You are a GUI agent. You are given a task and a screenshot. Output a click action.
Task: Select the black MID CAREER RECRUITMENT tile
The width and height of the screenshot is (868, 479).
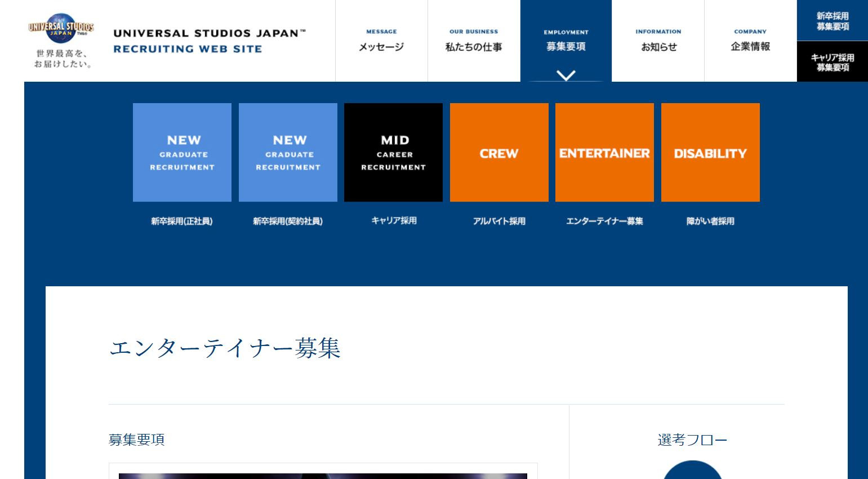click(393, 152)
